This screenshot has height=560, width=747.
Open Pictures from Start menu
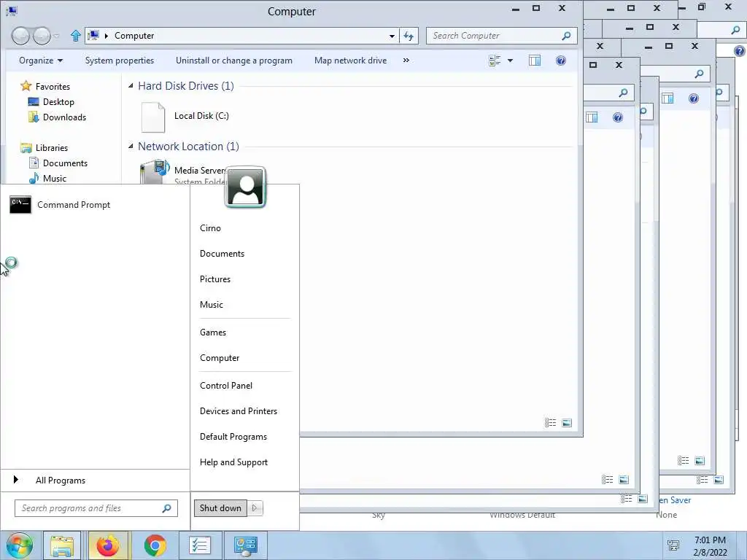click(x=215, y=279)
